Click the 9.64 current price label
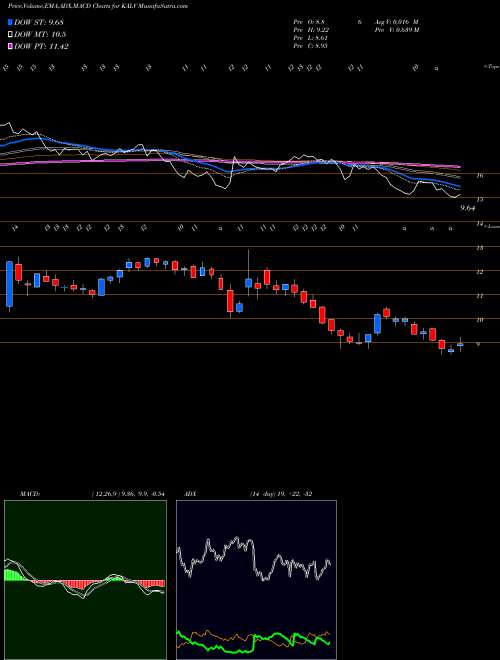Image resolution: width=500 pixels, height=660 pixels. (468, 208)
